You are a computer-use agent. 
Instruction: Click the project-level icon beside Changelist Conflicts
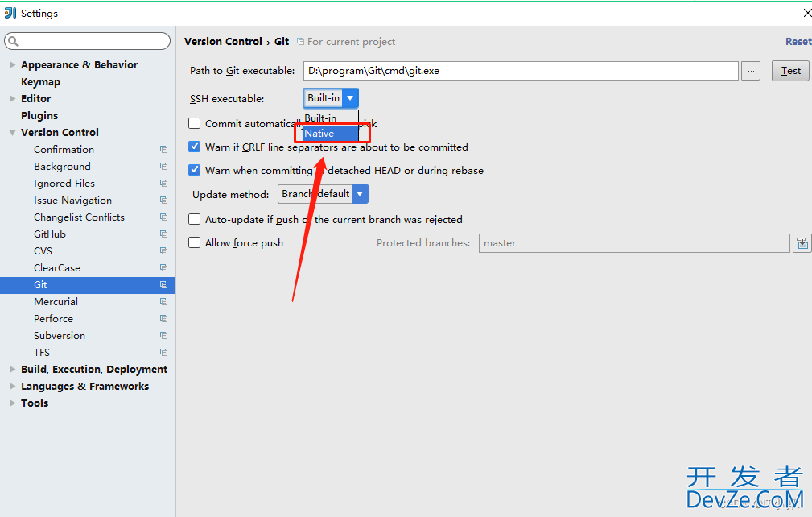(x=163, y=217)
